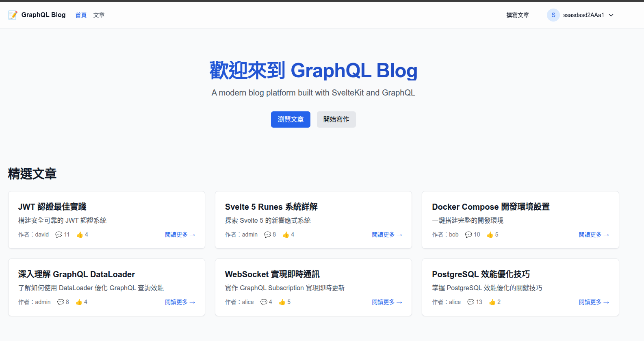Open the WebSocket 實現即時通訊 article title
The width and height of the screenshot is (644, 341).
point(272,274)
